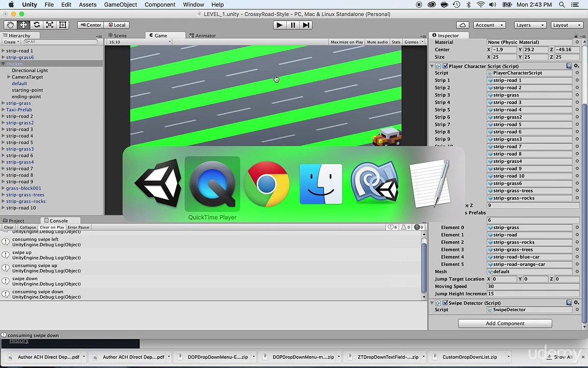Viewport: 588px width, 368px height.
Task: Choose Finder in app switcher
Action: (321, 183)
